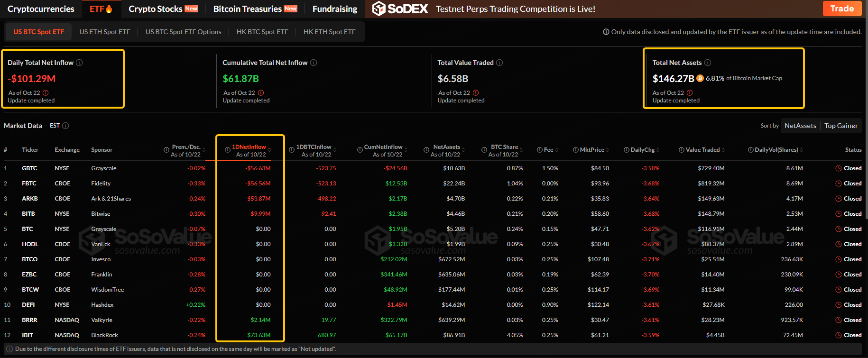
Task: Click the red alert icon under Cumulative Total Net Inflow
Action: coord(261,93)
